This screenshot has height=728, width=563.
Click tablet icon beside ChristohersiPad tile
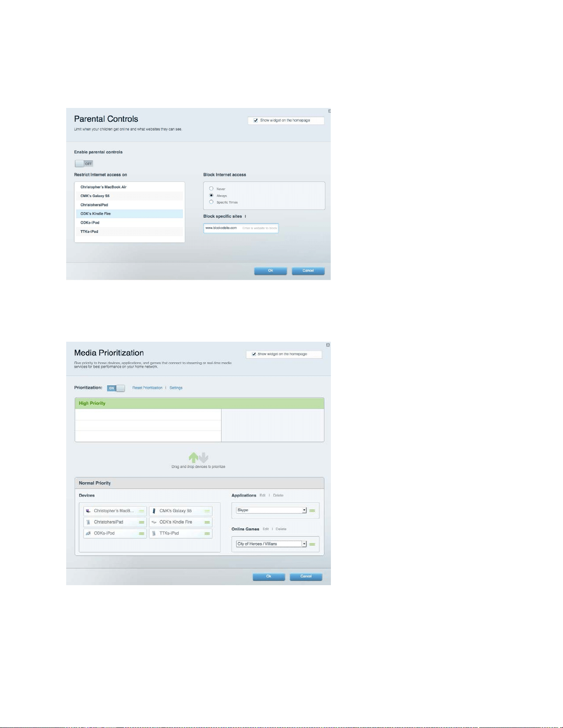point(88,522)
